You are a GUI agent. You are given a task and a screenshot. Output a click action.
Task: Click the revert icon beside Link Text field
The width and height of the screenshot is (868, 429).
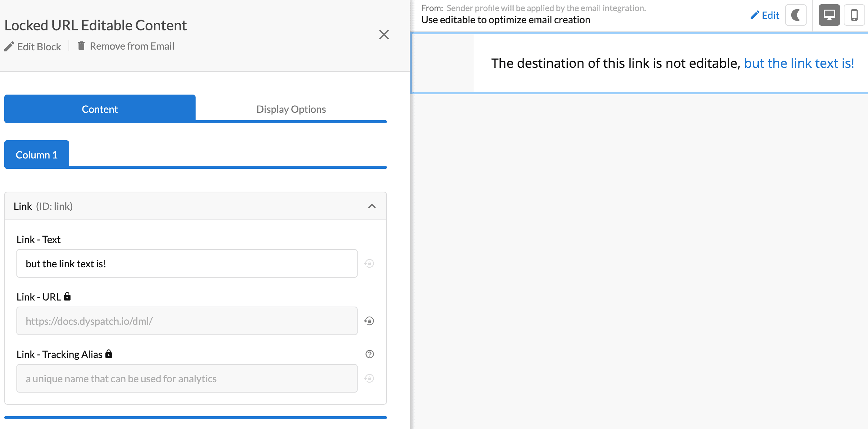(369, 263)
